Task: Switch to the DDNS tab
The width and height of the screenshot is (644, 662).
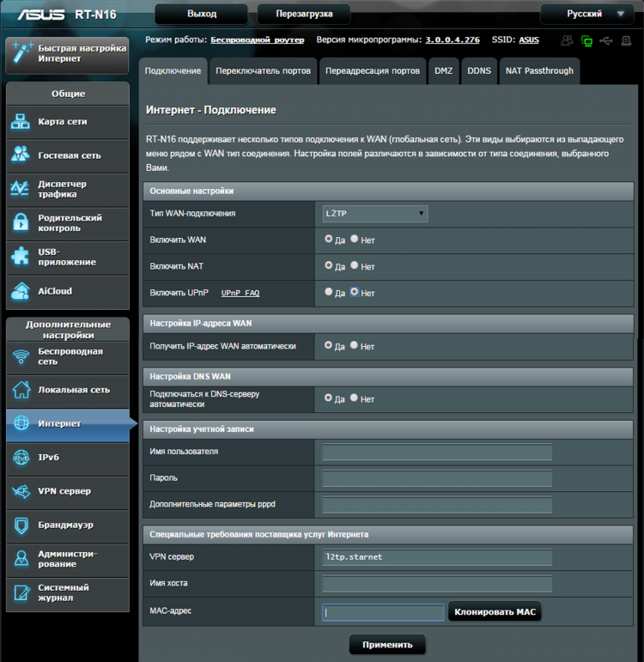Action: (479, 71)
